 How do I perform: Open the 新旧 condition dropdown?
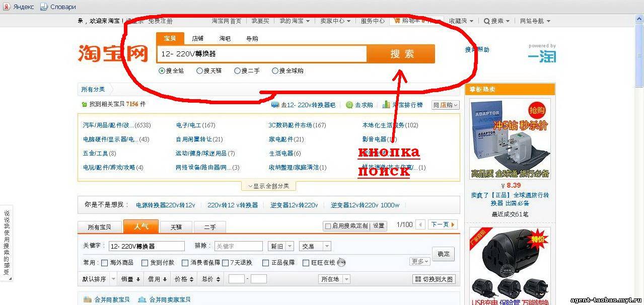point(281,246)
